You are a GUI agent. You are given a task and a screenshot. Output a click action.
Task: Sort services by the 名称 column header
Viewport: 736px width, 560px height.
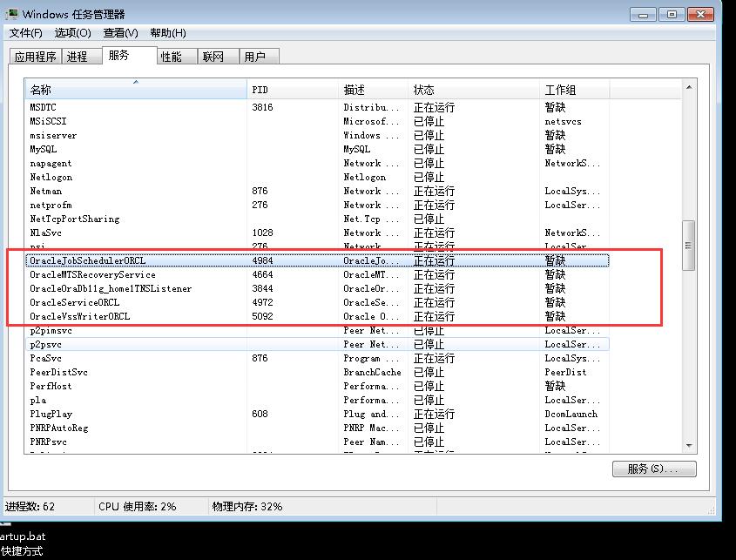[x=136, y=89]
